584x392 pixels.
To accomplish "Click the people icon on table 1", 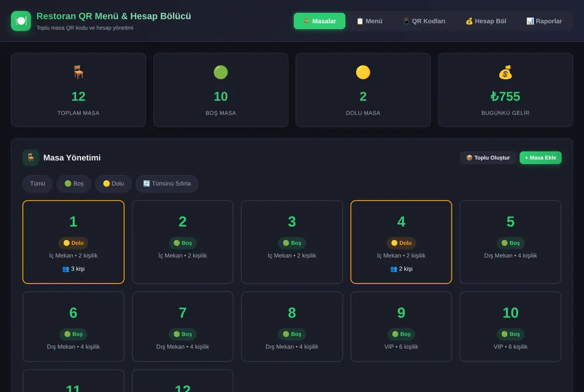I will pyautogui.click(x=66, y=269).
